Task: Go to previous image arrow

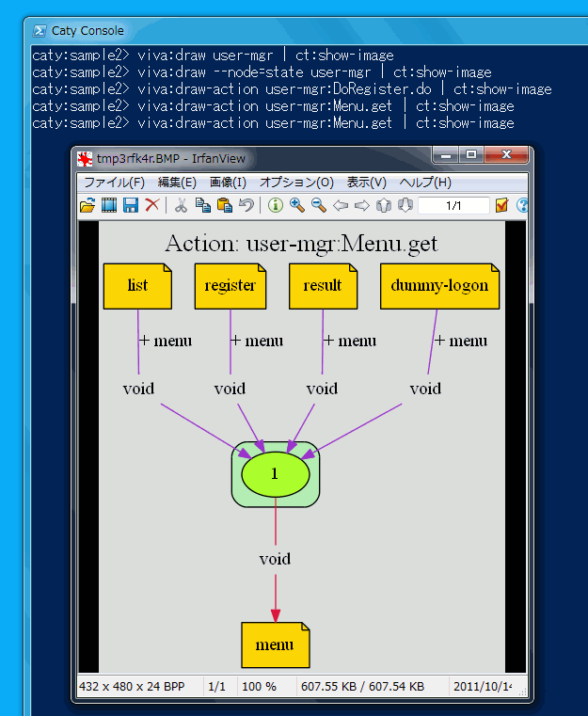Action: click(341, 205)
